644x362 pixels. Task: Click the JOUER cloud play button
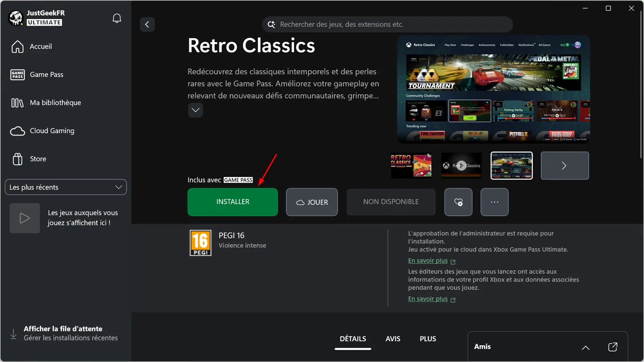click(312, 202)
